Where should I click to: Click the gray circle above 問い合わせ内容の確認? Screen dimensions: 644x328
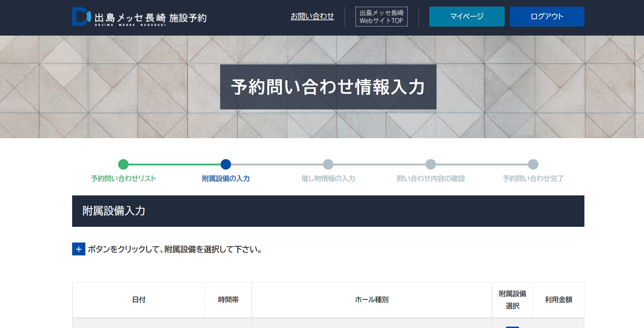point(431,164)
